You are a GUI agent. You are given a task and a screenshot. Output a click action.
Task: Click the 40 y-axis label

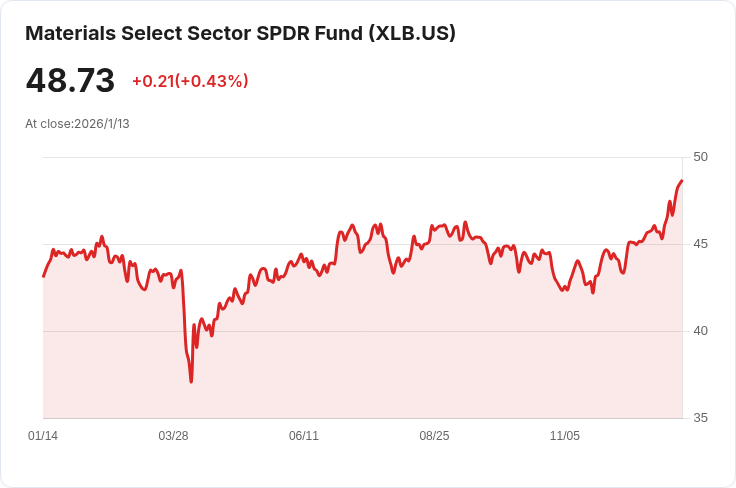[700, 331]
